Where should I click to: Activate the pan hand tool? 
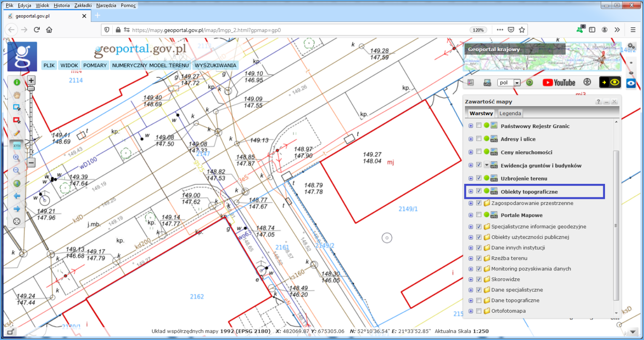(16, 95)
